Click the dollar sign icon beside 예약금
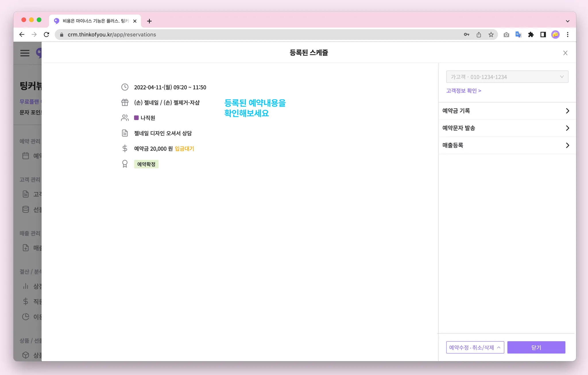Screen dimensions: 588x375 pos(125,149)
